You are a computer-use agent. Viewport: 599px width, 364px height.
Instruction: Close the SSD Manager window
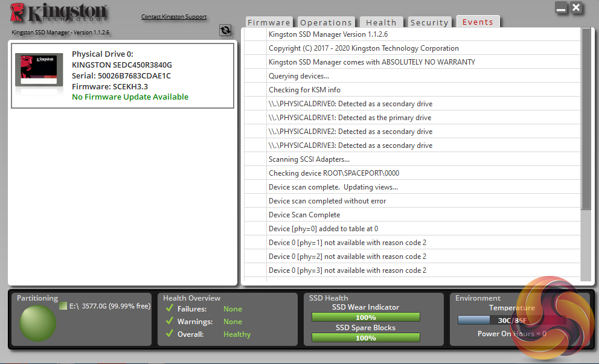click(x=576, y=8)
